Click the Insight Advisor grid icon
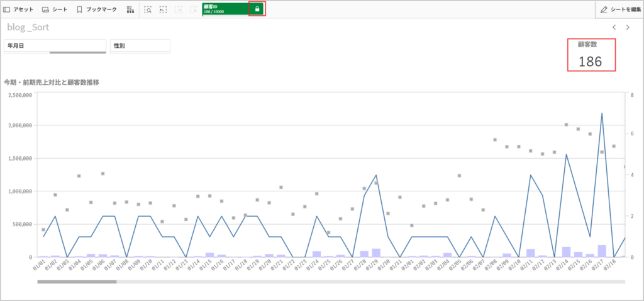Image resolution: width=644 pixels, height=301 pixels. tap(130, 9)
